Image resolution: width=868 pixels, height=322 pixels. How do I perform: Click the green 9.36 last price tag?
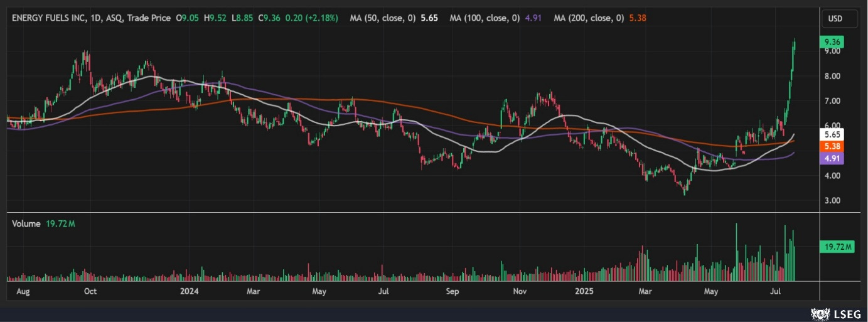(833, 42)
